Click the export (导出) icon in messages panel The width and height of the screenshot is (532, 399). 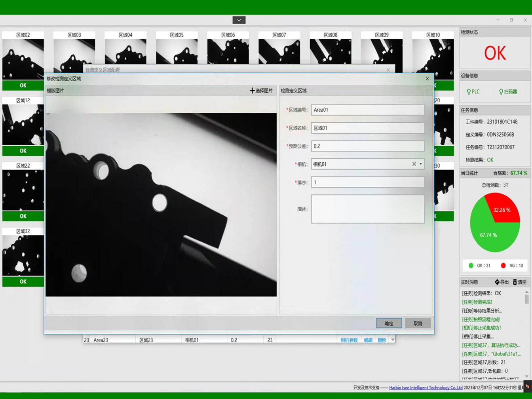point(497,282)
